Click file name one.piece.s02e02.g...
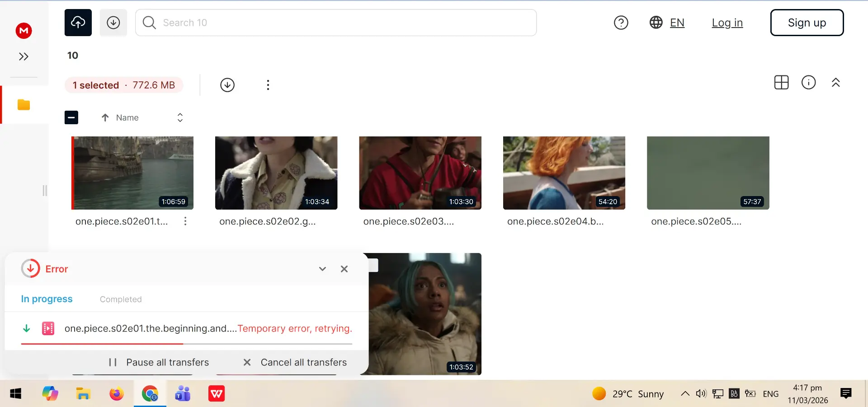Screen dimensions: 868x407 tap(268, 221)
